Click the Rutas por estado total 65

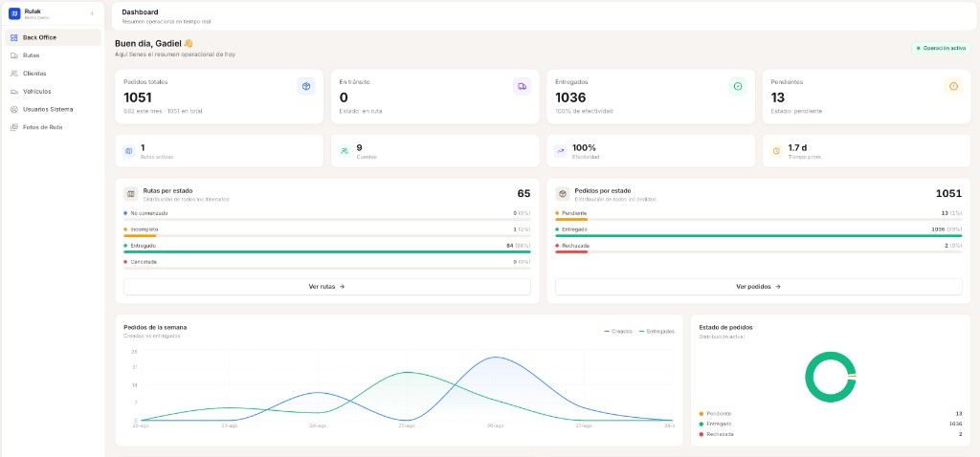coord(523,193)
